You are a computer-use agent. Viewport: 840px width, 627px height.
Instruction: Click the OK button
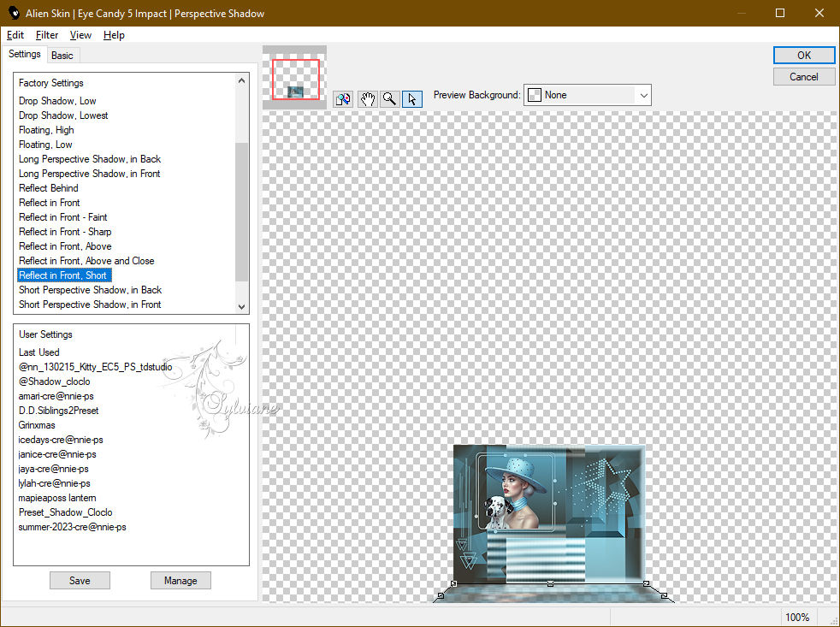803,56
